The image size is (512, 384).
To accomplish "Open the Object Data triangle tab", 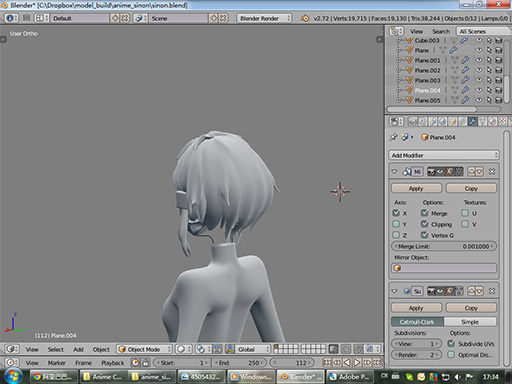I will [483, 122].
